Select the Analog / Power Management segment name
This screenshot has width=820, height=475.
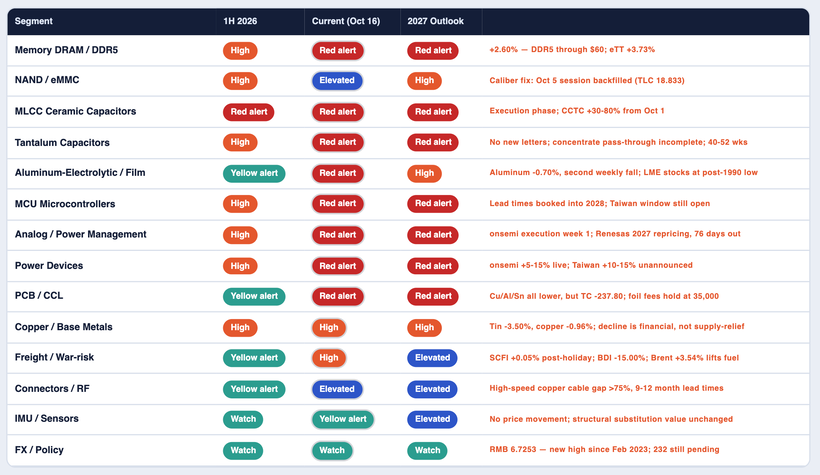point(81,234)
